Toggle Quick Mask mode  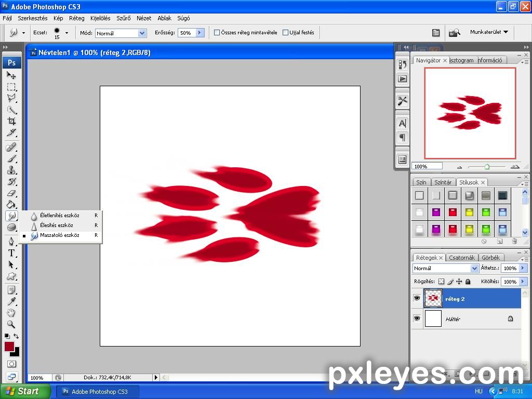pos(11,364)
